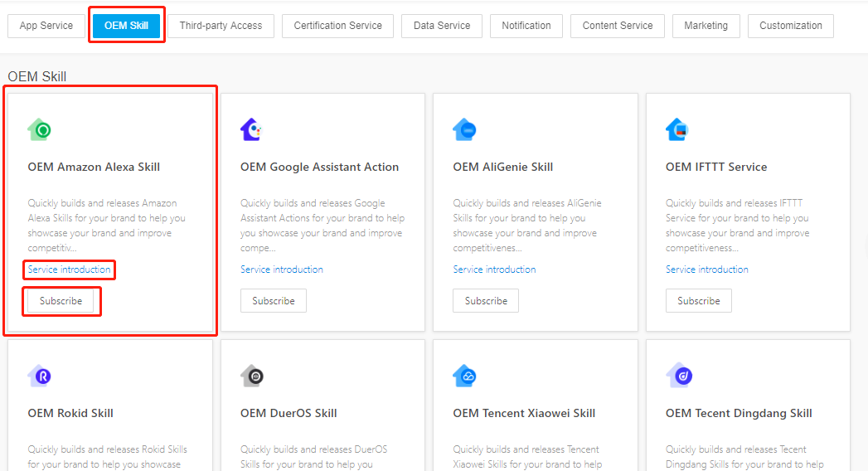Click the OEM Amazon Alexa Skill icon

[39, 129]
